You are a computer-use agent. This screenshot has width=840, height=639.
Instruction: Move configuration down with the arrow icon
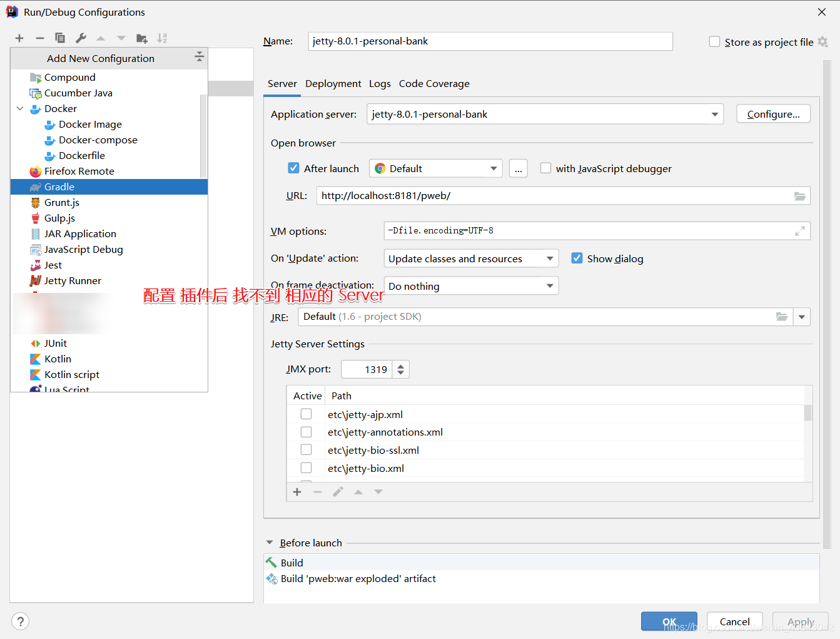121,38
